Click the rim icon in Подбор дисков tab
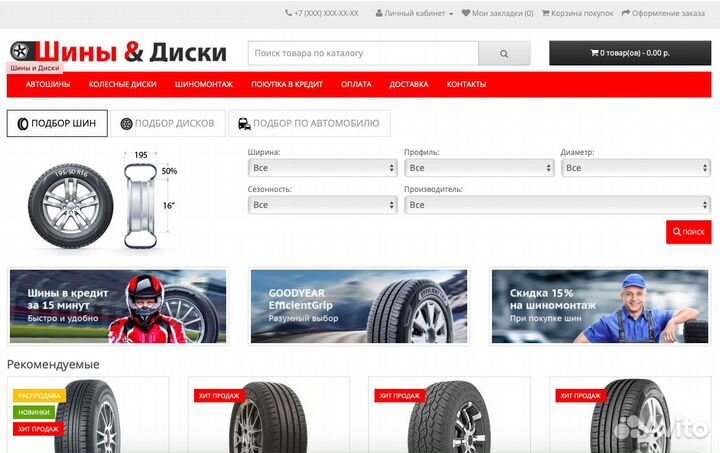 point(126,123)
